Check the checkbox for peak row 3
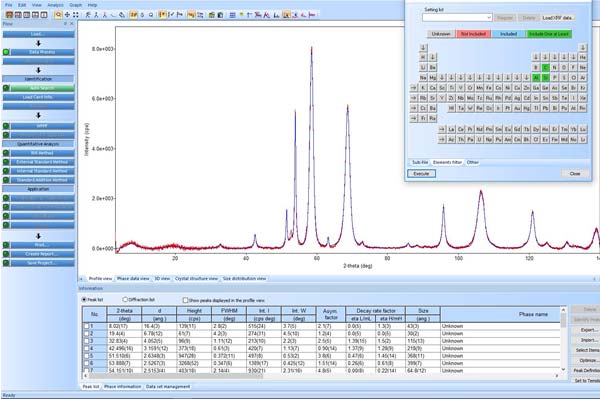The height and width of the screenshot is (400, 600). click(86, 341)
